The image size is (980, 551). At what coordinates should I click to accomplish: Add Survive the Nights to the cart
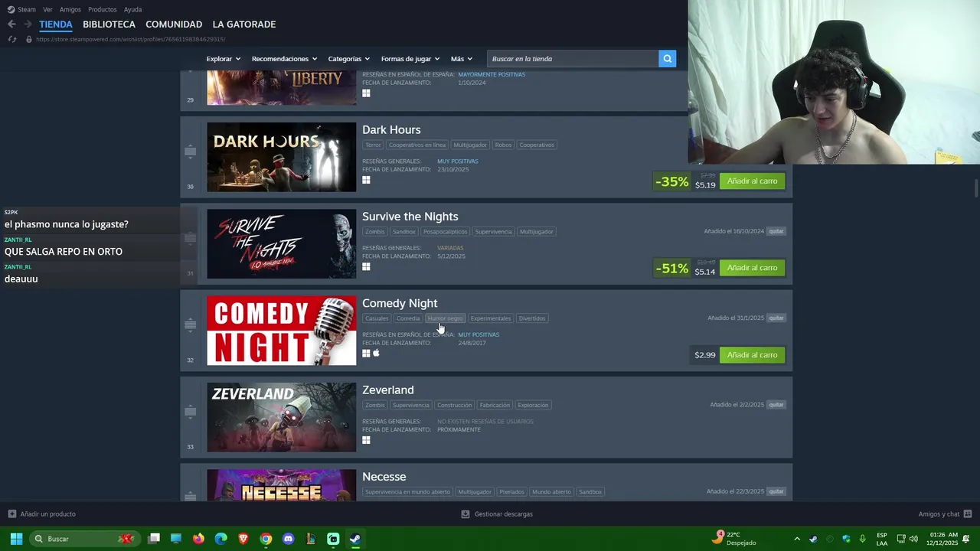coord(752,268)
